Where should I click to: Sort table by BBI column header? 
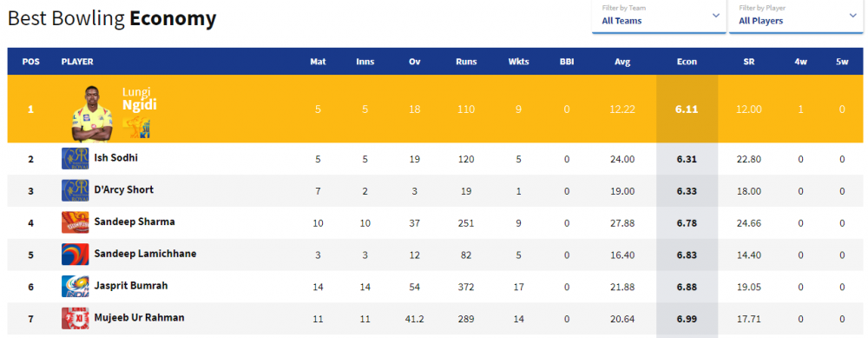pyautogui.click(x=567, y=62)
